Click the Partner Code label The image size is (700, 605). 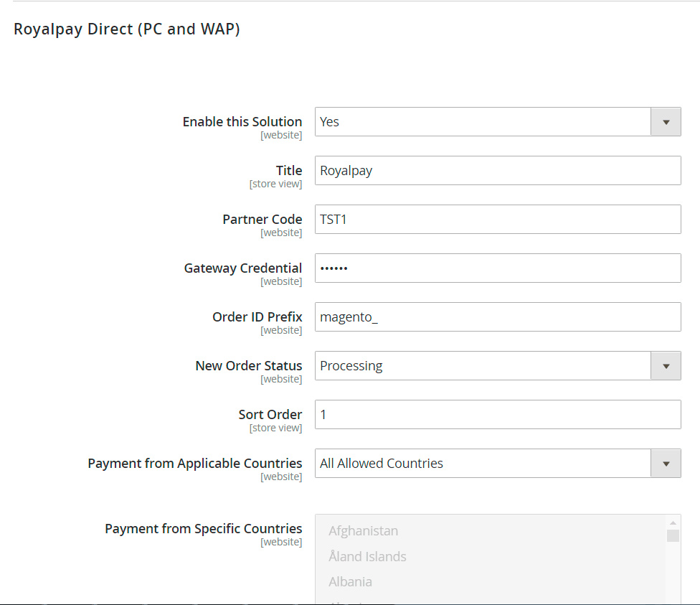(262, 219)
